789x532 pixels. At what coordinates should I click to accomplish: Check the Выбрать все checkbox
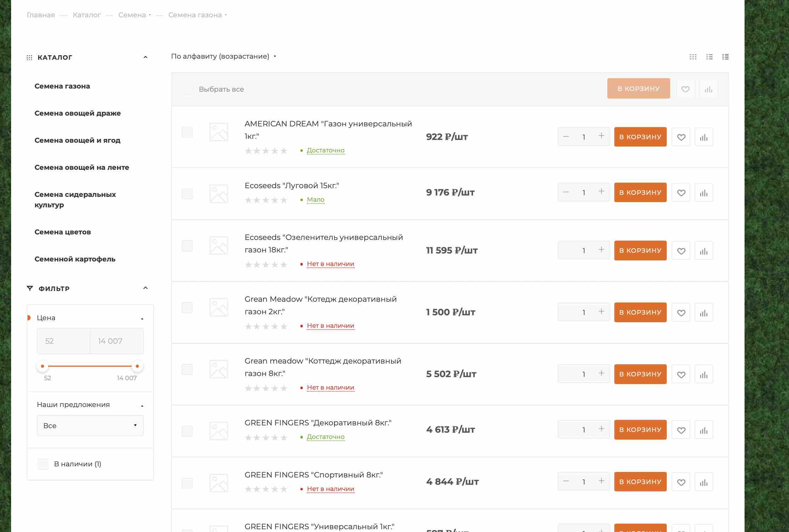(188, 89)
